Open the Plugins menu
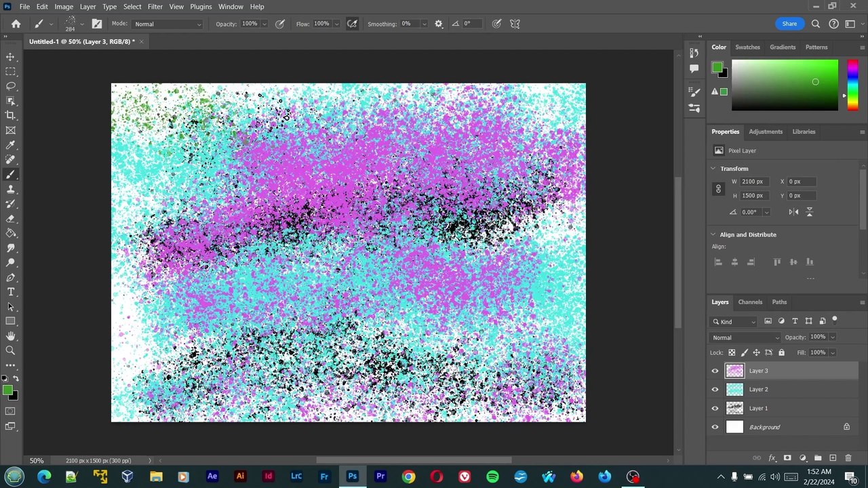The height and width of the screenshot is (488, 868). 201,7
